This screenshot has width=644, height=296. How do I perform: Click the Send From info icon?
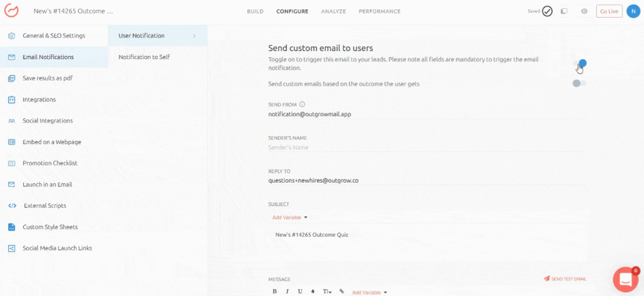(x=302, y=105)
